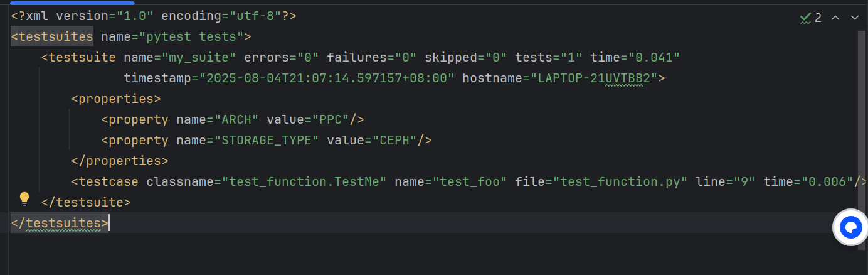This screenshot has width=868, height=275.
Task: Click the testcase tag name
Action: pyautogui.click(x=109, y=181)
